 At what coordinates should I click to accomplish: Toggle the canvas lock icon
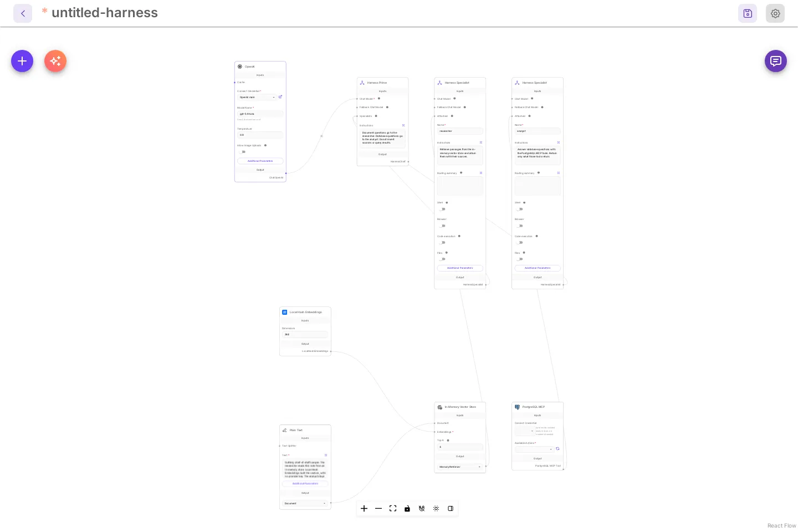coord(407,509)
